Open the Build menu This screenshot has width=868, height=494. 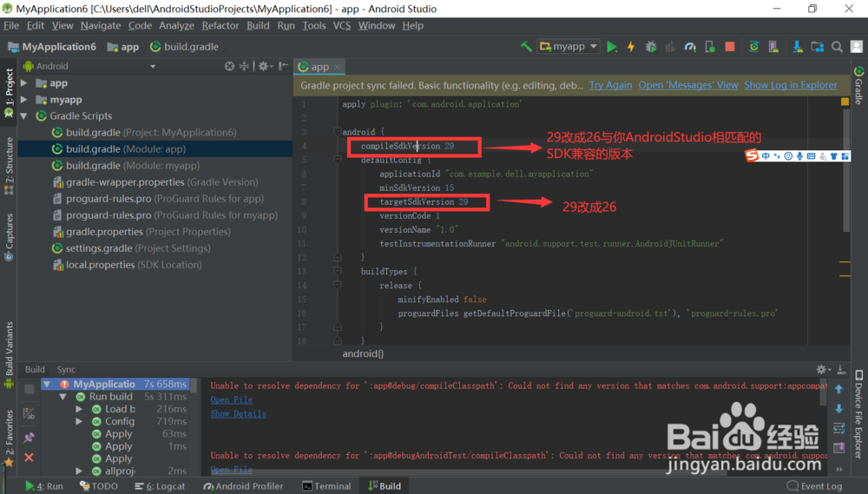[258, 25]
